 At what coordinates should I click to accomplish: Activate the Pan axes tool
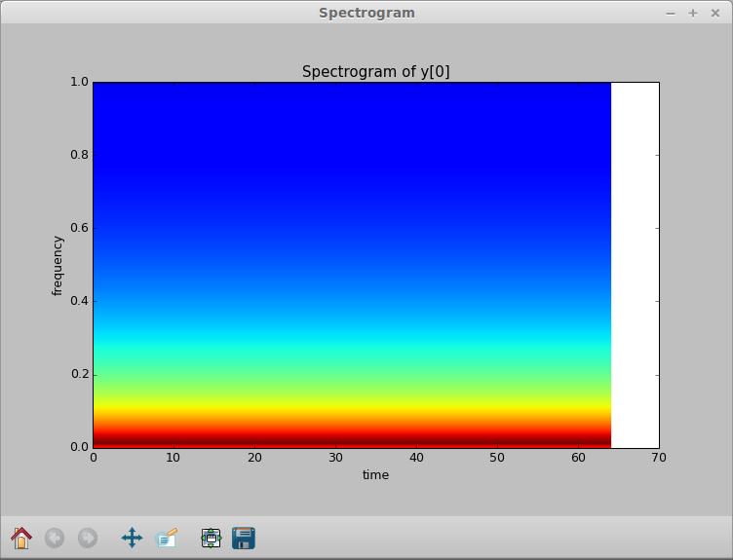[x=132, y=538]
